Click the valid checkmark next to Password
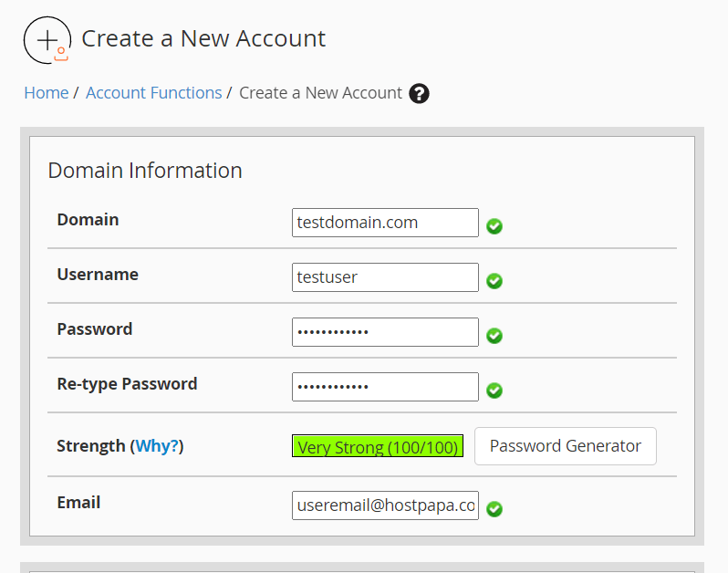728x573 pixels. (x=494, y=336)
